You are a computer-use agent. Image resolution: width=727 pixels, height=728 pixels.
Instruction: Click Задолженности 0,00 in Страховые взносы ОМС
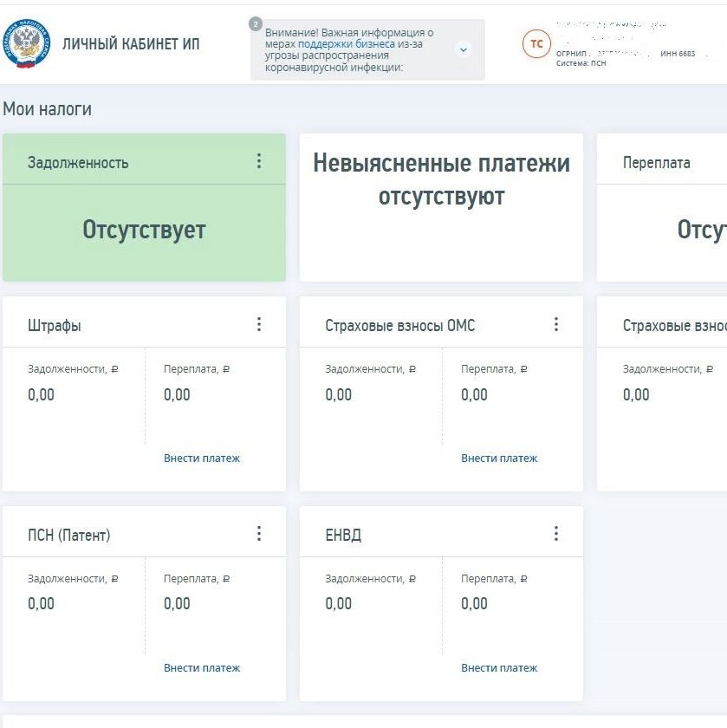point(339,394)
